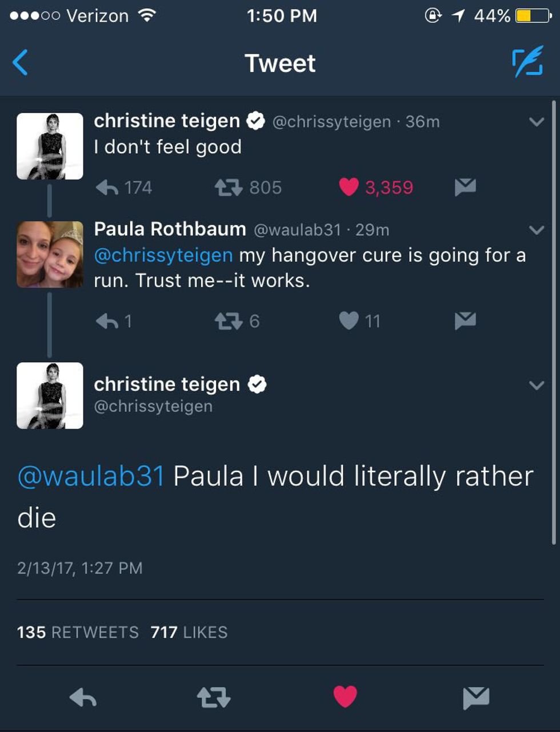Open the chevron menu on main tweet

click(537, 385)
